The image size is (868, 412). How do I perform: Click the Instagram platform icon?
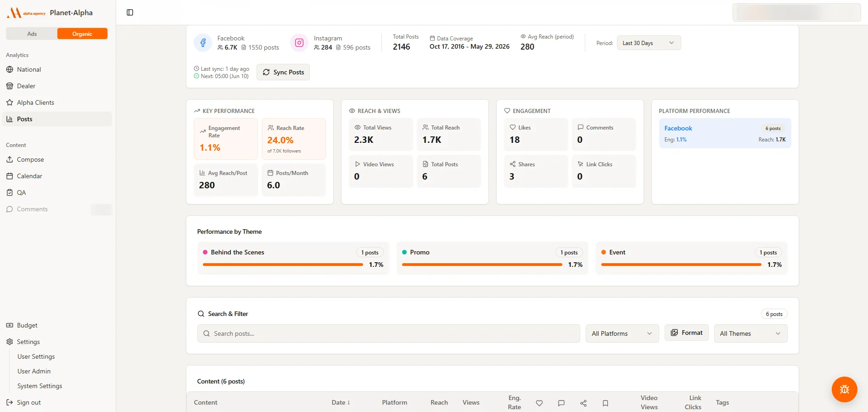[x=299, y=43]
